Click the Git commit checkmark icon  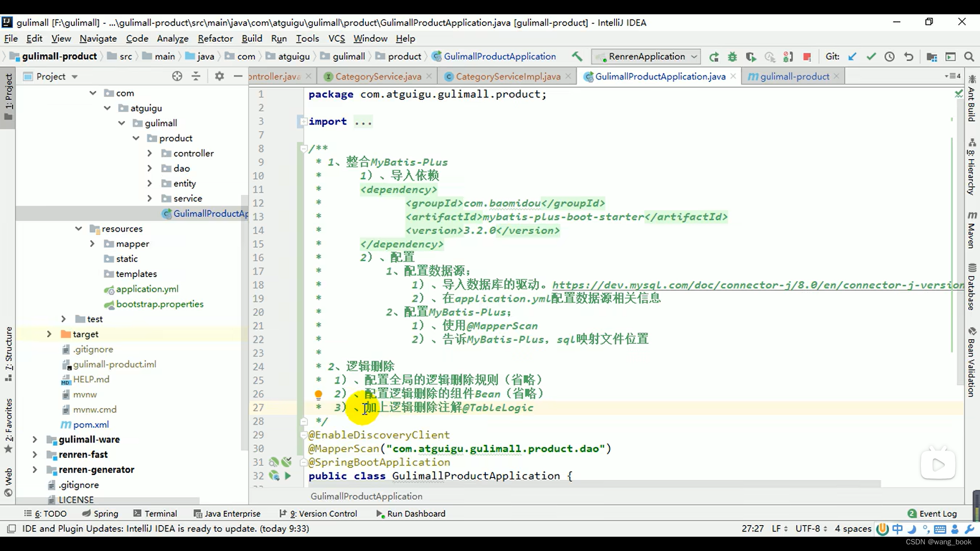point(871,57)
